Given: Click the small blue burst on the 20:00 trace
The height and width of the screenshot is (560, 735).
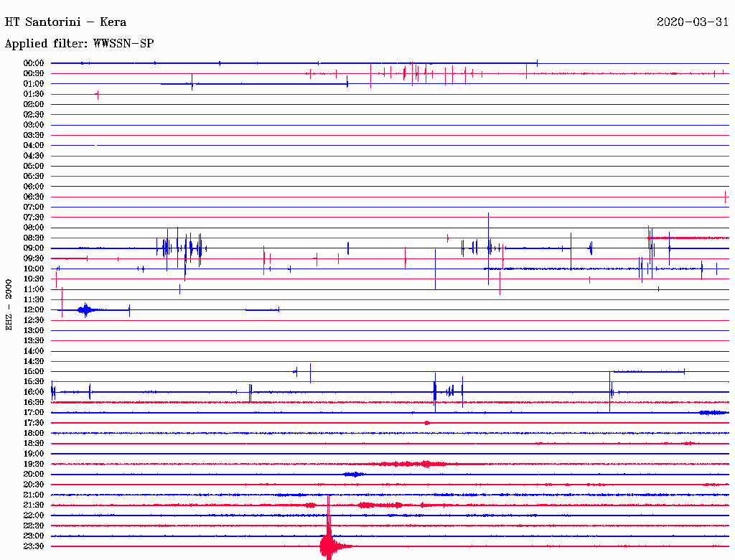Looking at the screenshot, I should (x=353, y=474).
